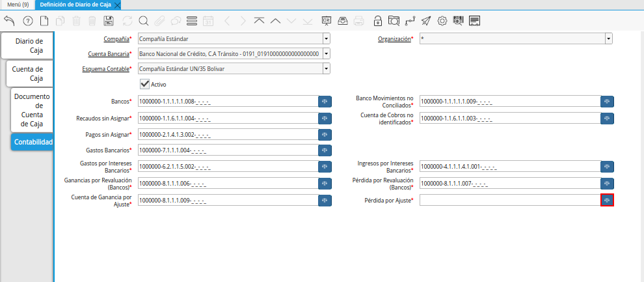Click the padlock record lock icon
644x282 pixels.
378,21
